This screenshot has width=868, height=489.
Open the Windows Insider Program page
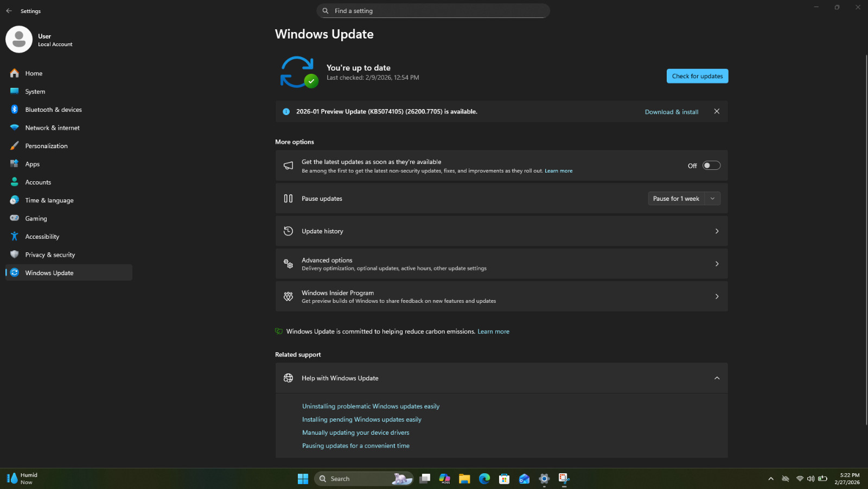pyautogui.click(x=501, y=296)
